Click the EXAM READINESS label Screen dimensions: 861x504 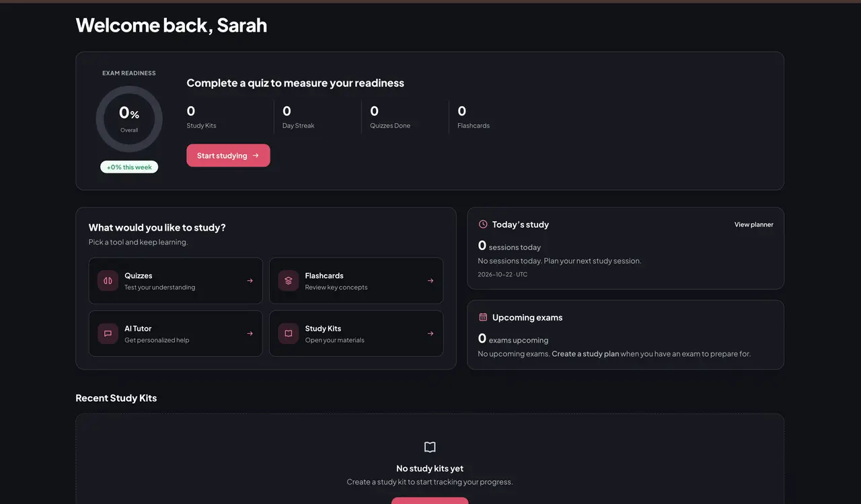(129, 73)
